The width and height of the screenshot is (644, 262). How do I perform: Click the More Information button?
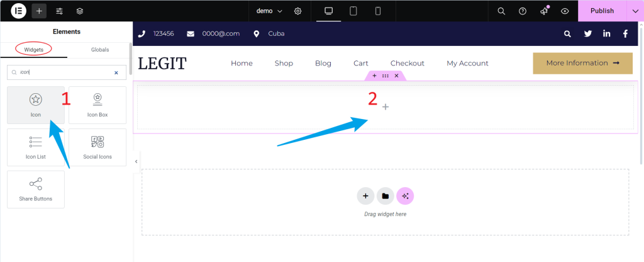coord(582,63)
